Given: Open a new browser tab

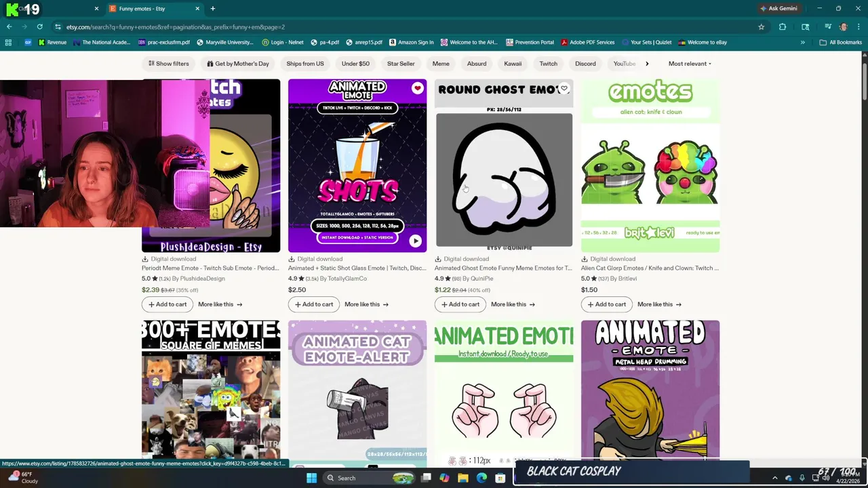Looking at the screenshot, I should [212, 8].
